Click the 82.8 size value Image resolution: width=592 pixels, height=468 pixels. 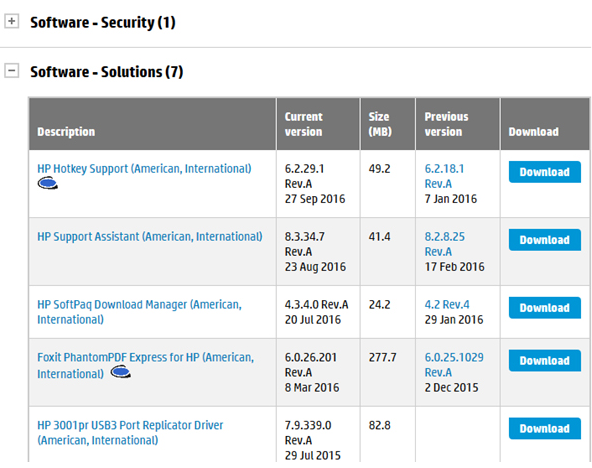[x=379, y=425]
